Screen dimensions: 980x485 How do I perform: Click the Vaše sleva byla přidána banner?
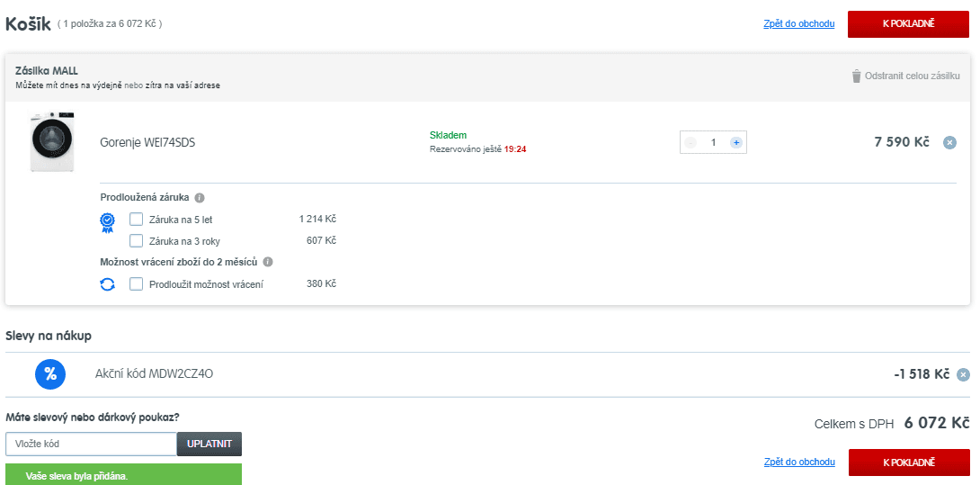point(123,474)
